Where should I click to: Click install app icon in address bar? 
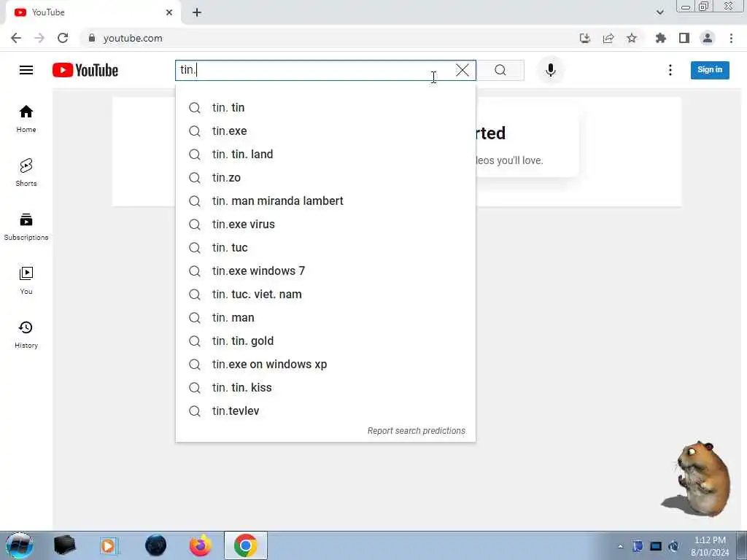coord(584,38)
